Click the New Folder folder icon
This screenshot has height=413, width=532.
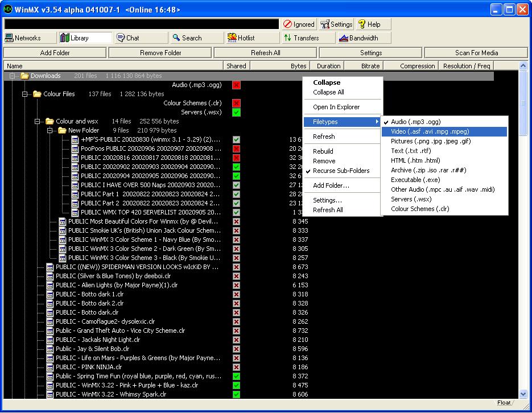click(62, 130)
